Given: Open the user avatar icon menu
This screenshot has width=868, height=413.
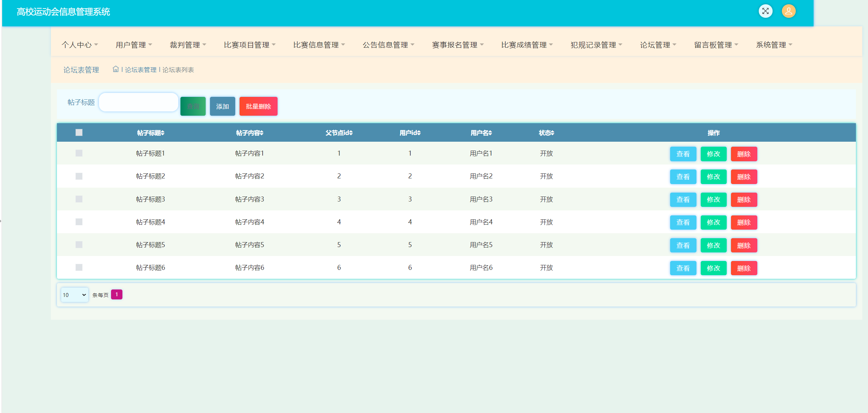Looking at the screenshot, I should tap(788, 11).
